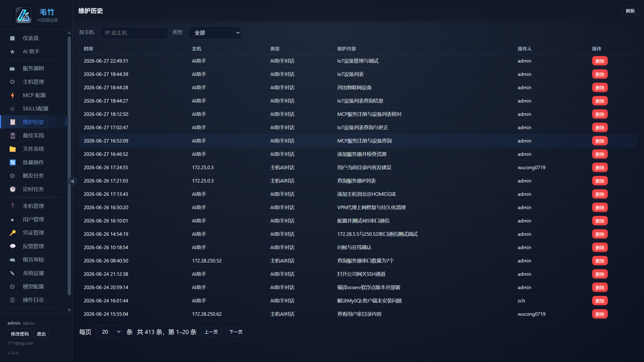Delete the 解决MySQL客户端未安装问题 record
The width and height of the screenshot is (644, 362).
(600, 301)
